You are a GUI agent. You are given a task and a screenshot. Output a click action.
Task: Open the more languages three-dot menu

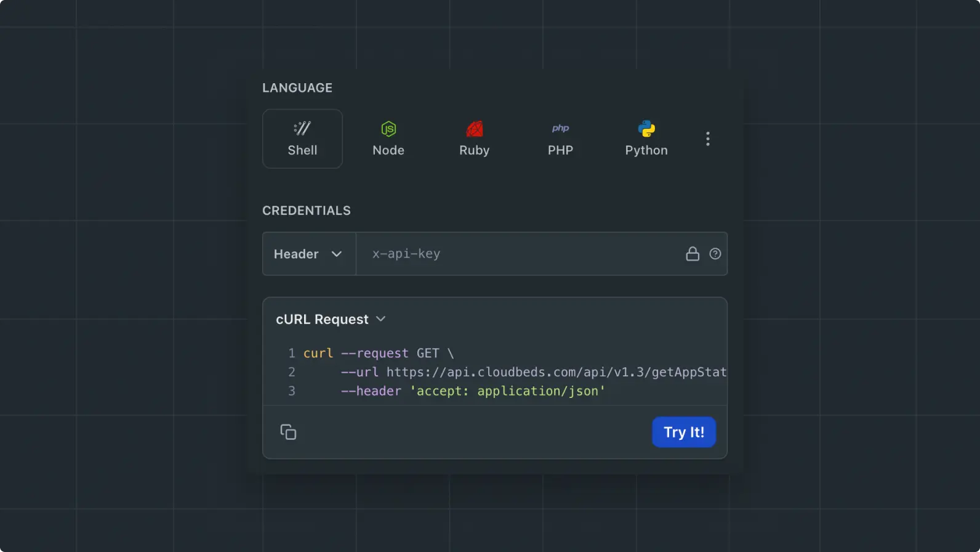point(707,139)
